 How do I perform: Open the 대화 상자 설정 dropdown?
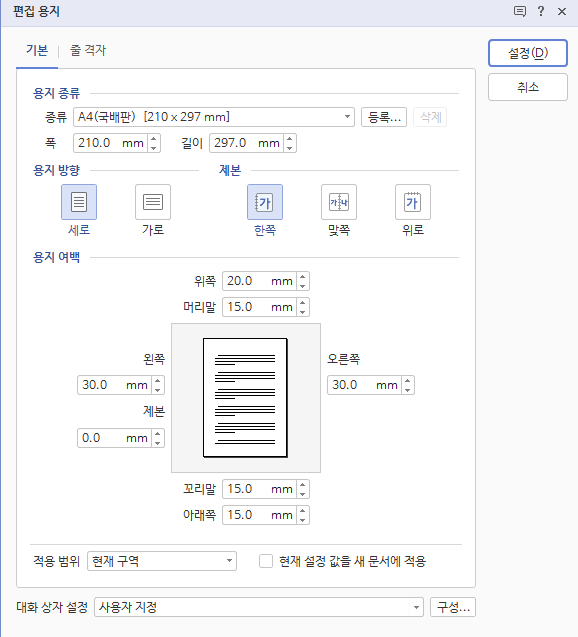pos(259,607)
